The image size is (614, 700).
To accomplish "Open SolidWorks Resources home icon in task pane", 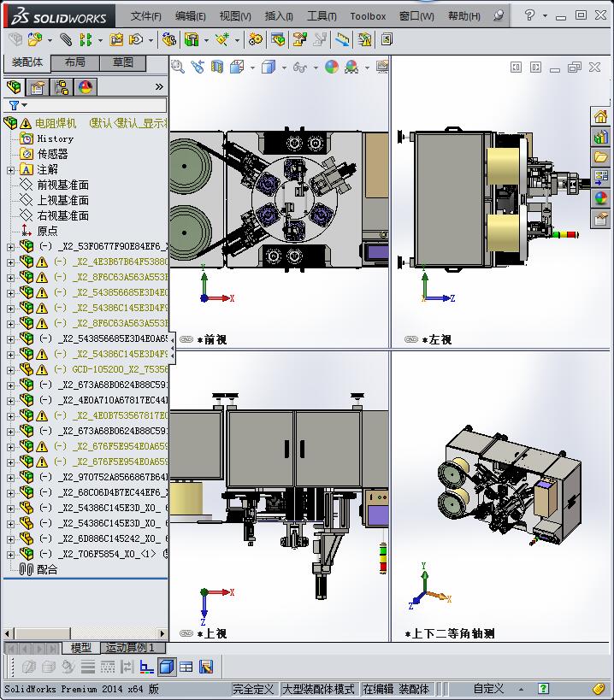I will tap(600, 117).
